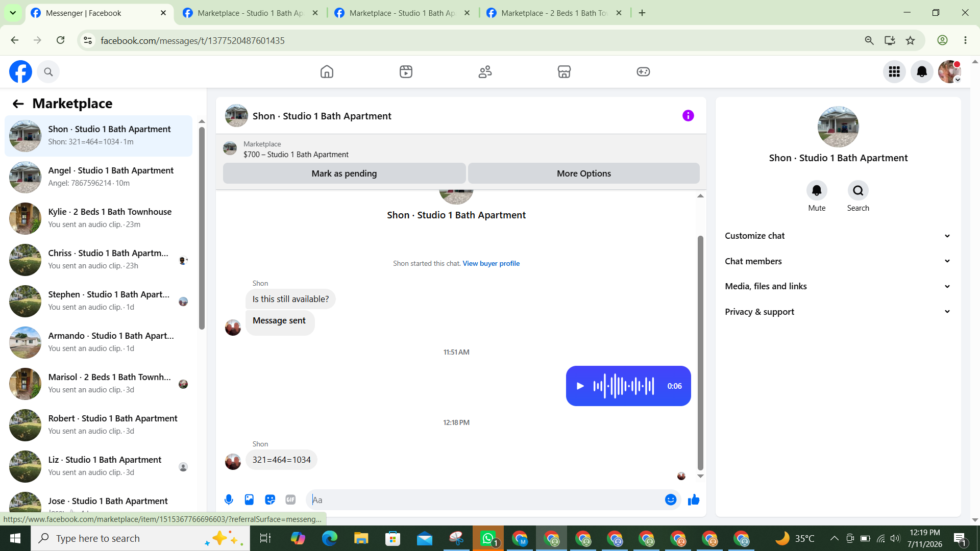Click the 321=464=1034 message bubble
This screenshot has width=980, height=551.
[x=281, y=460]
